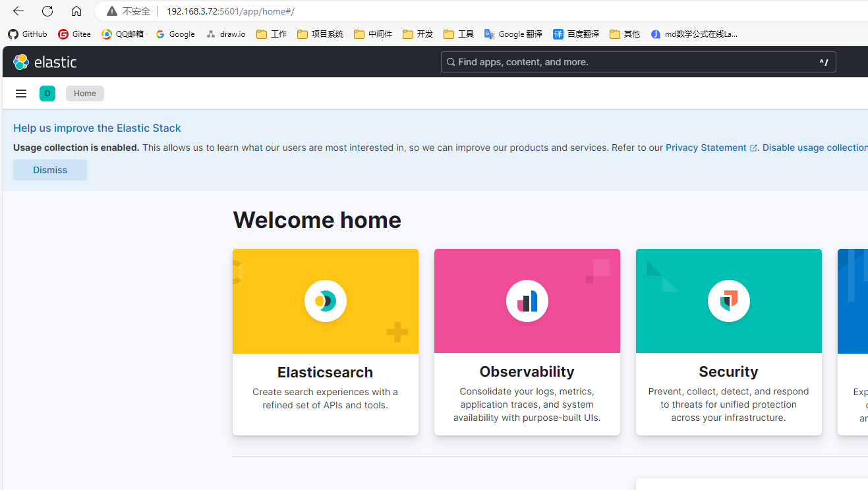Click the 'Welcome home' heading
The image size is (868, 490).
(x=317, y=220)
